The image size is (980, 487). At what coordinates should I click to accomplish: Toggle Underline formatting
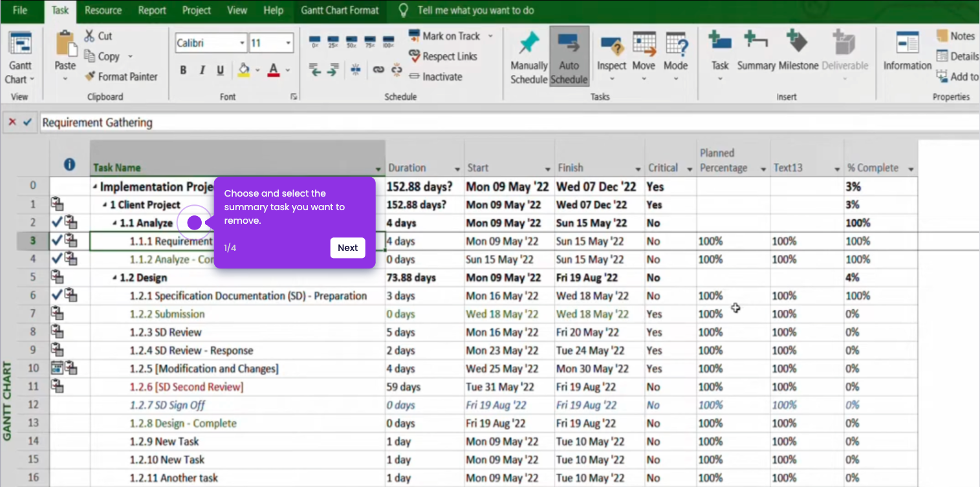(x=220, y=70)
